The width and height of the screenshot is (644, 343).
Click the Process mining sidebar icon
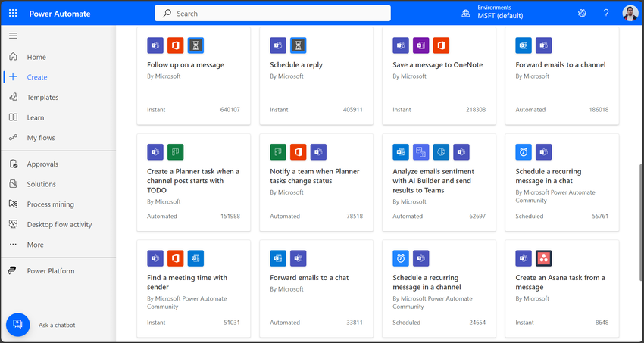click(13, 204)
